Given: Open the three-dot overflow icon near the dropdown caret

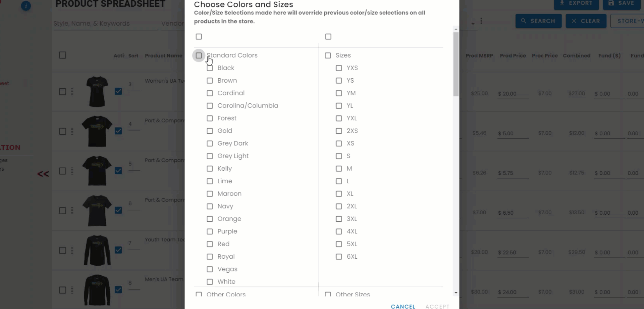Looking at the screenshot, I should 482,21.
